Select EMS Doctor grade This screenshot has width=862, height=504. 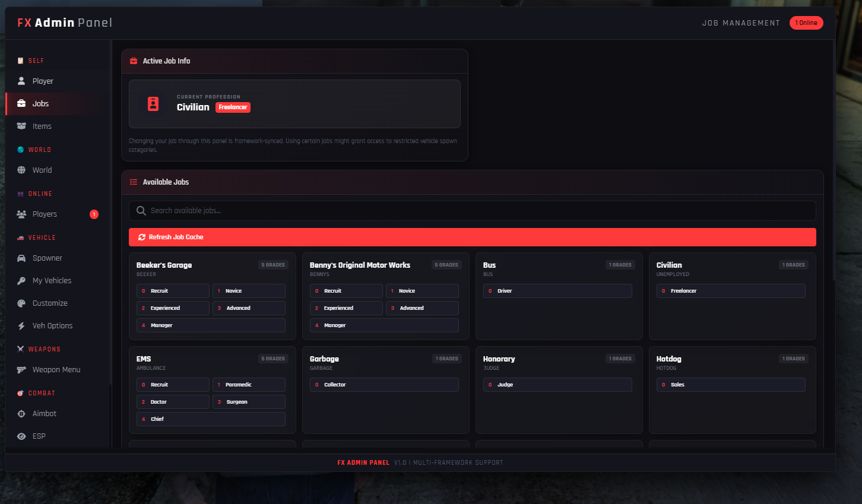(173, 402)
